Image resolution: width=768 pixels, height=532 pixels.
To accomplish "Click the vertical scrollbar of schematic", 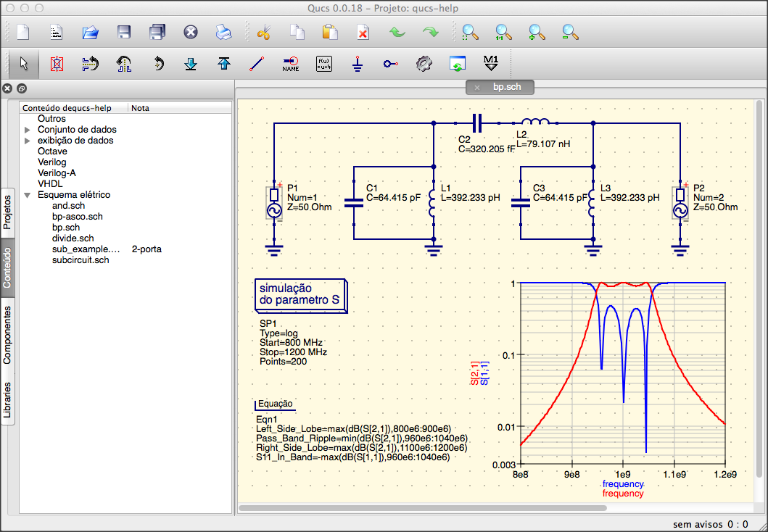I will click(759, 288).
